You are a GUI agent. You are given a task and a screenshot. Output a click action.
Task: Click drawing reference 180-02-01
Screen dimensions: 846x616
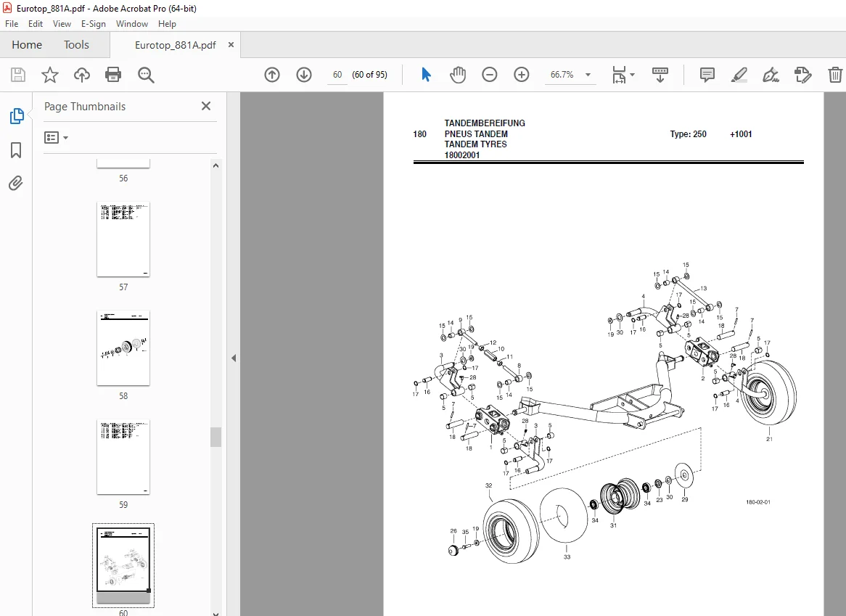pyautogui.click(x=757, y=502)
